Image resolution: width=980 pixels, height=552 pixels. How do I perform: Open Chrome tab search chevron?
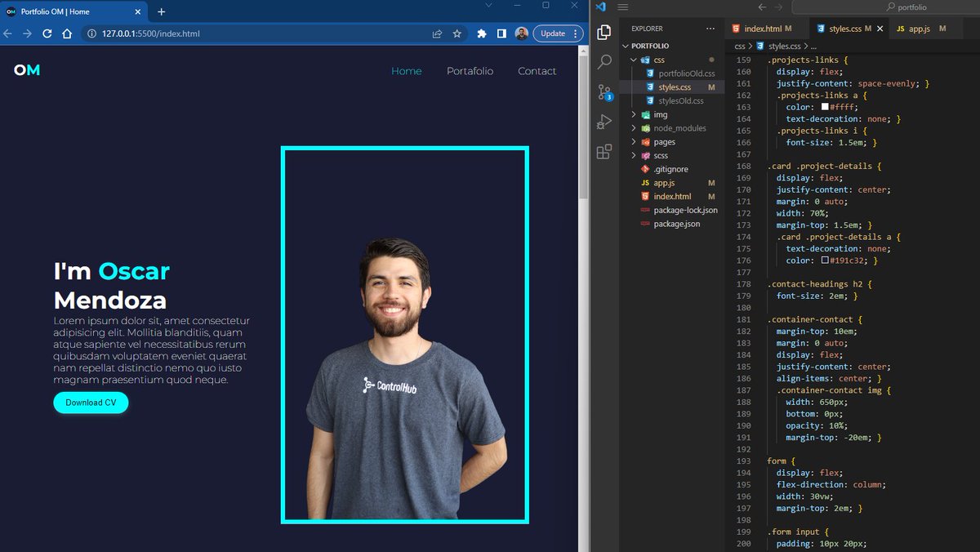(x=488, y=6)
